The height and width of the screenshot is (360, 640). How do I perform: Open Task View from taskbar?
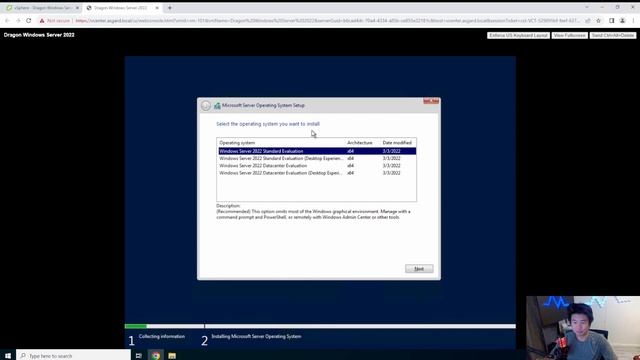139,356
